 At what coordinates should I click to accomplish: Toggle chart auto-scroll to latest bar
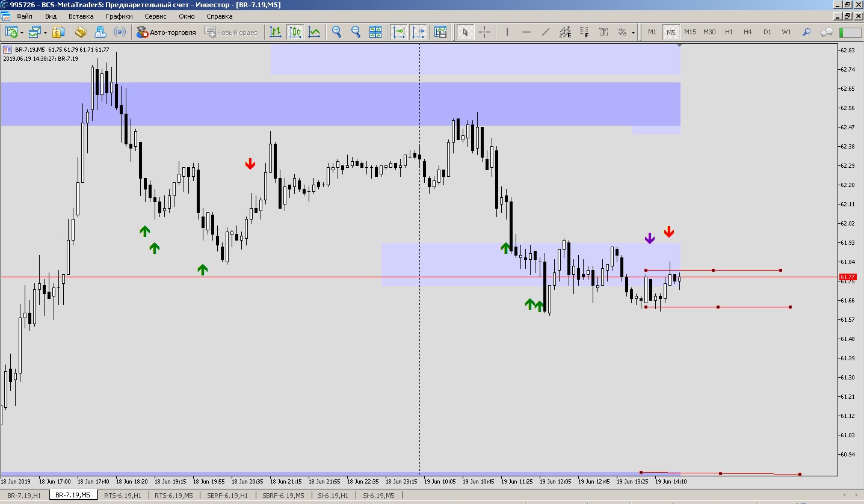[398, 32]
